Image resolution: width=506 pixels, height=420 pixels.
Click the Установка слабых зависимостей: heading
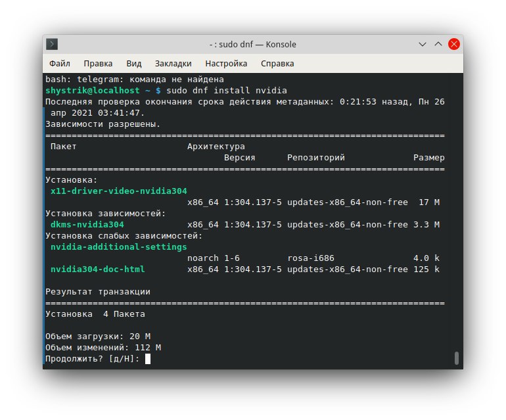pyautogui.click(x=124, y=236)
